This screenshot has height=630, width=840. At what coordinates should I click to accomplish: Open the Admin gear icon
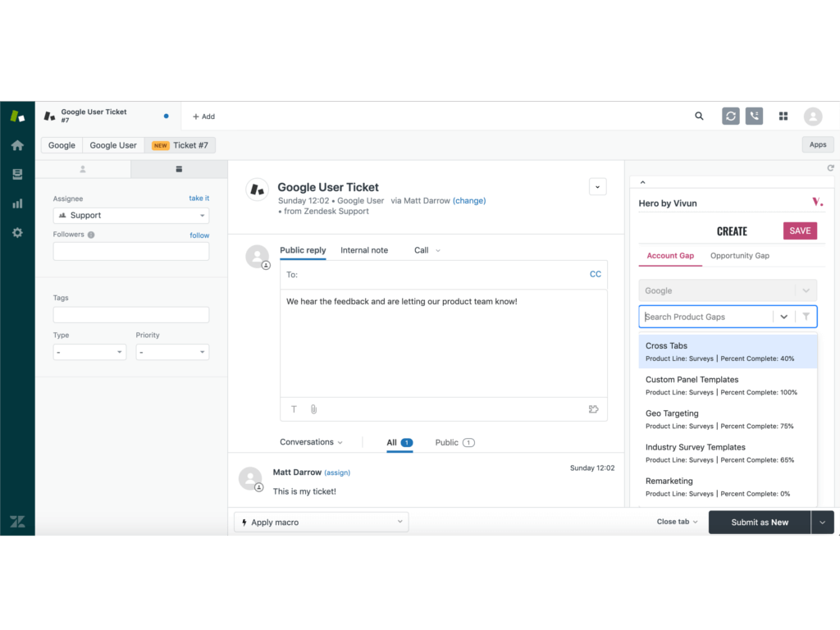click(x=17, y=233)
